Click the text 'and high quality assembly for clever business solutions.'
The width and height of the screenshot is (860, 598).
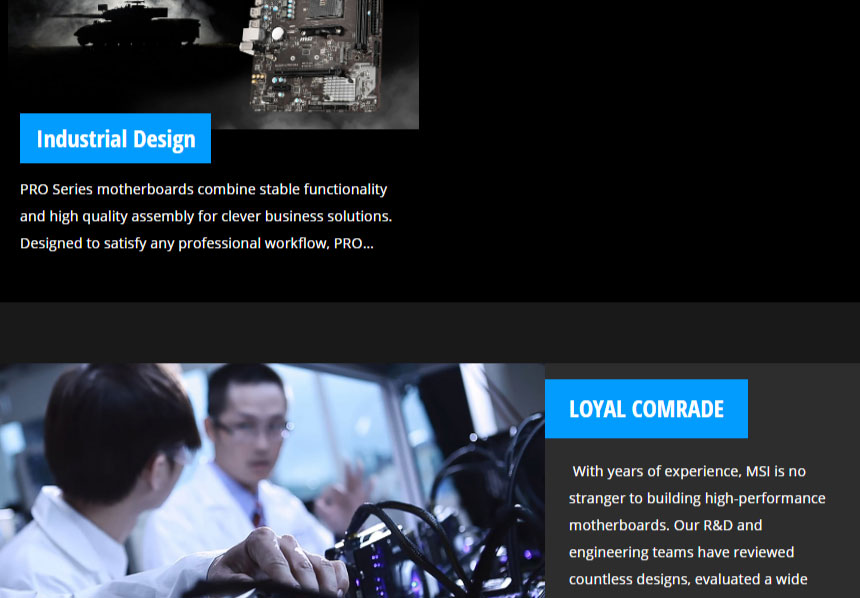(206, 216)
